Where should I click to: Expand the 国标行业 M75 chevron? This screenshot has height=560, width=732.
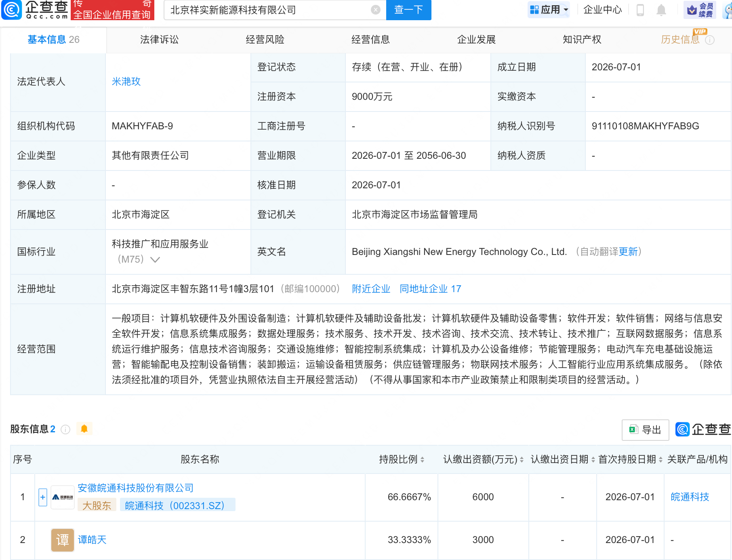pyautogui.click(x=155, y=259)
